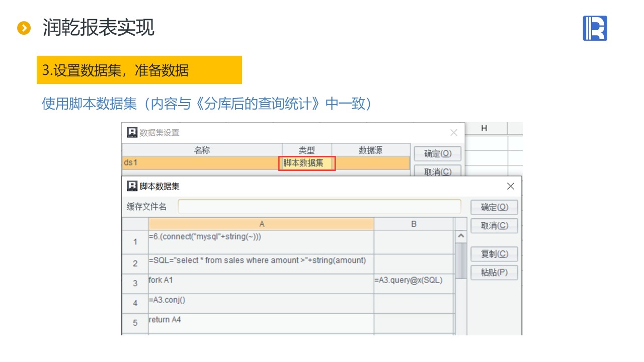Focus the 缓存文件名 input field

(x=319, y=207)
